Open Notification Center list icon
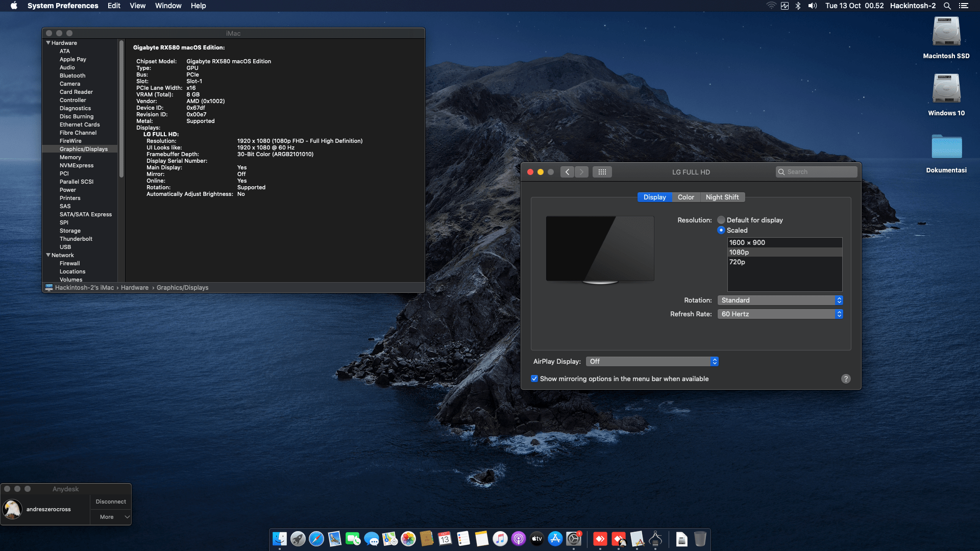The height and width of the screenshot is (551, 980). [x=964, y=6]
